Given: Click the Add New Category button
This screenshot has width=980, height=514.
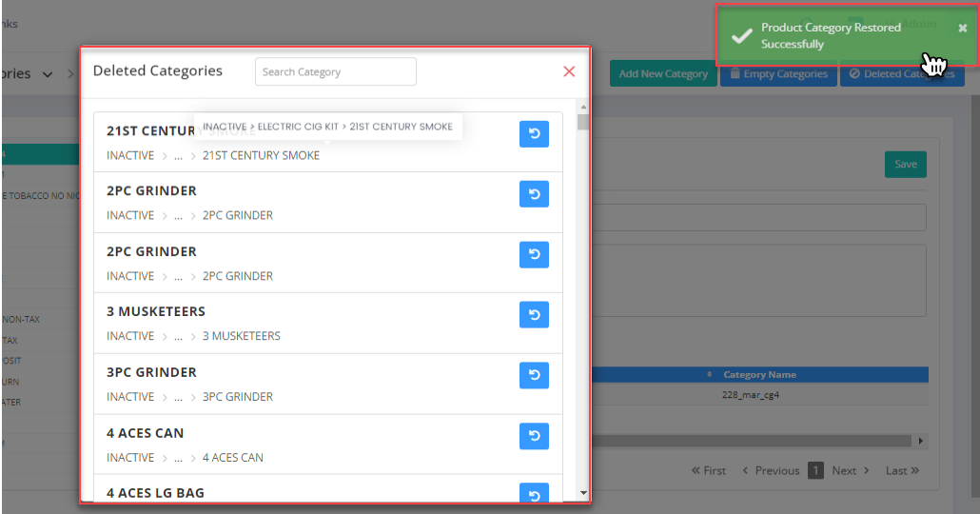Looking at the screenshot, I should [663, 74].
